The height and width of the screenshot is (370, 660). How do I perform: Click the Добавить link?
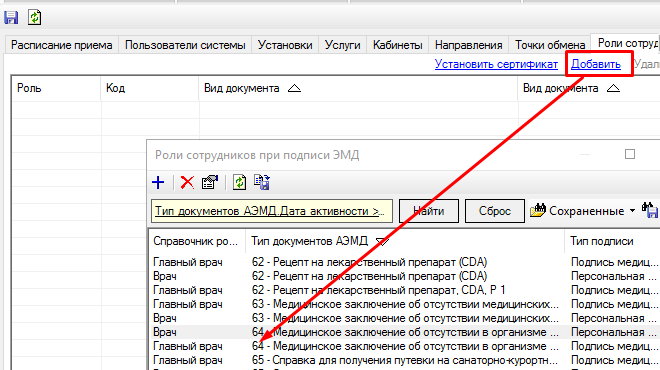[596, 64]
